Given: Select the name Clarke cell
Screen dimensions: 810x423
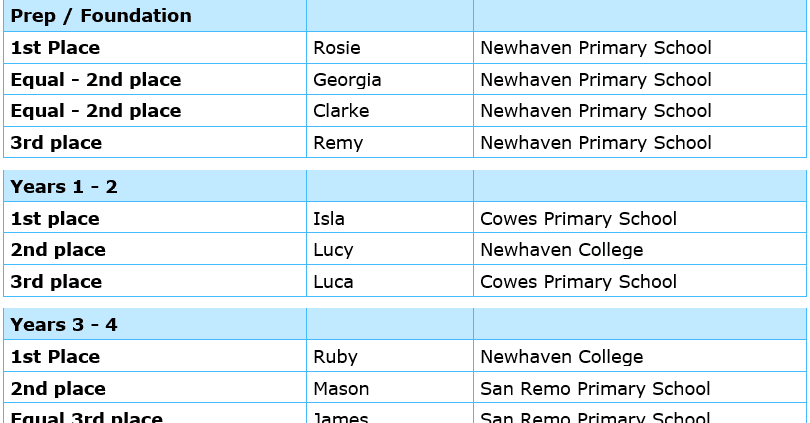Looking at the screenshot, I should 341,111.
